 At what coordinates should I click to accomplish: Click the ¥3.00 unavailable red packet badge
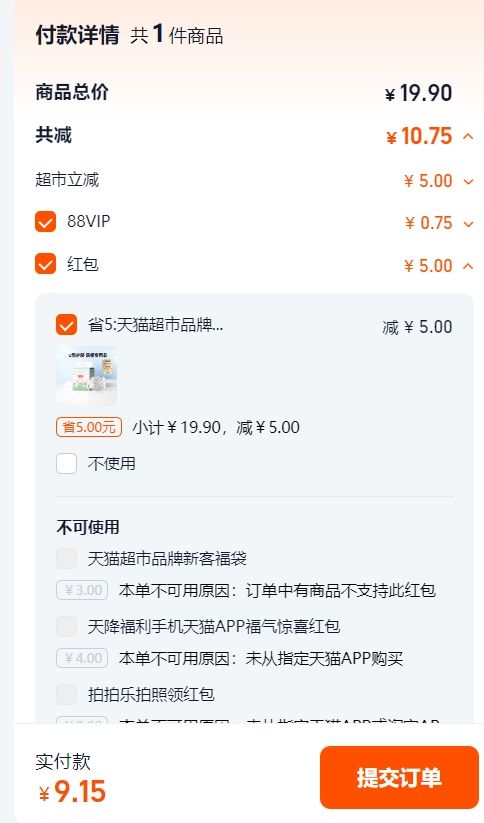pyautogui.click(x=82, y=590)
